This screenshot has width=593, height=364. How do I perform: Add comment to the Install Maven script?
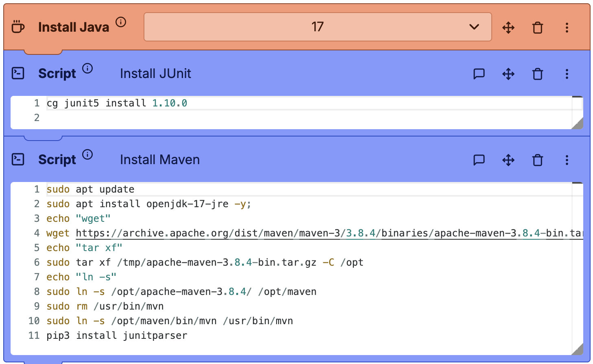(x=479, y=160)
